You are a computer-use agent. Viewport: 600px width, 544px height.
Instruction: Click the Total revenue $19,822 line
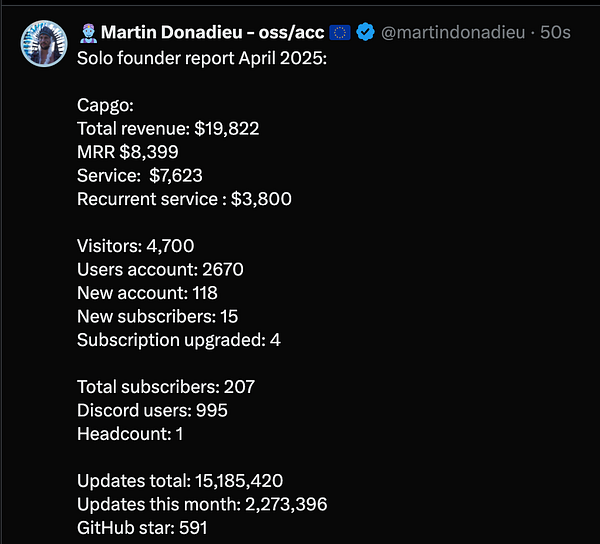[168, 128]
